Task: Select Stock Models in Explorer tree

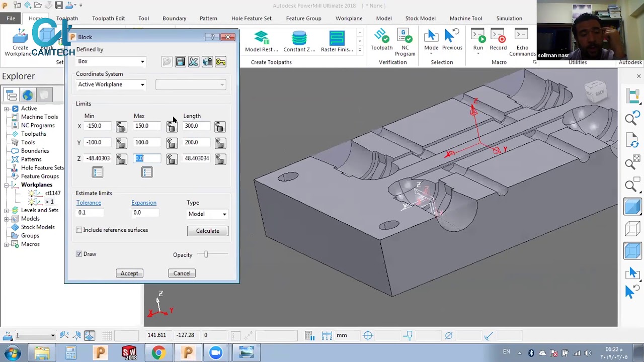Action: click(38, 227)
